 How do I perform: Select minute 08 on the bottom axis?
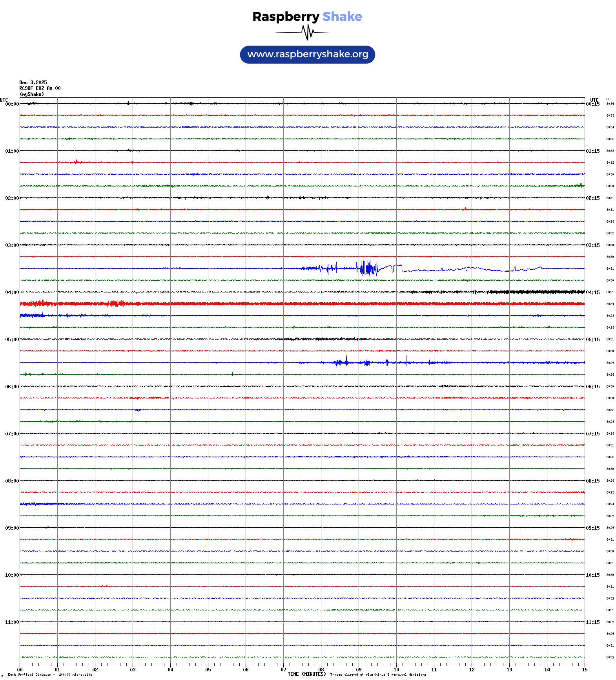(321, 670)
